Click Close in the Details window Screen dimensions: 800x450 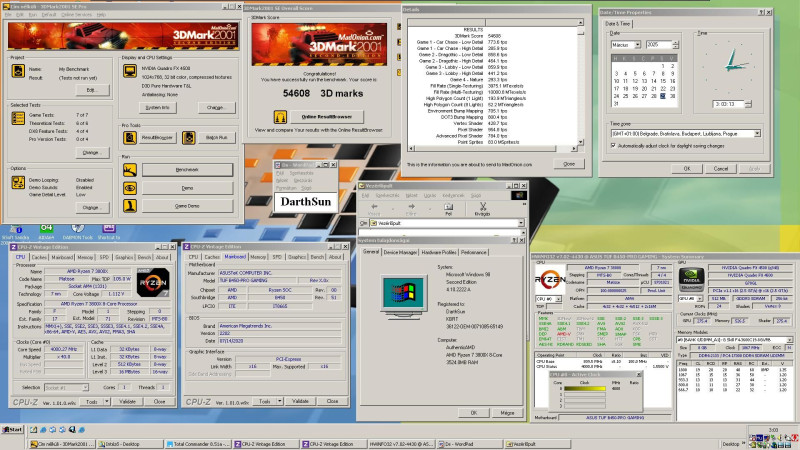(x=569, y=164)
